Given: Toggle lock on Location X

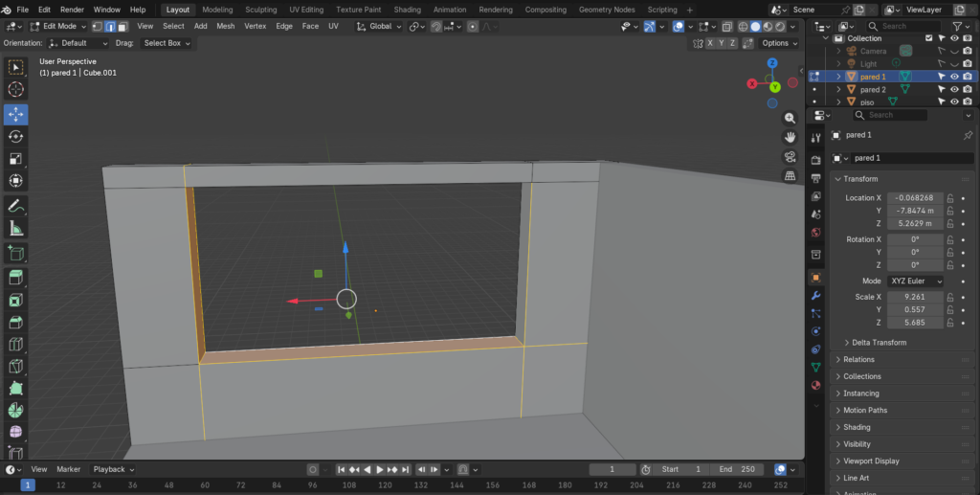Looking at the screenshot, I should [x=950, y=198].
